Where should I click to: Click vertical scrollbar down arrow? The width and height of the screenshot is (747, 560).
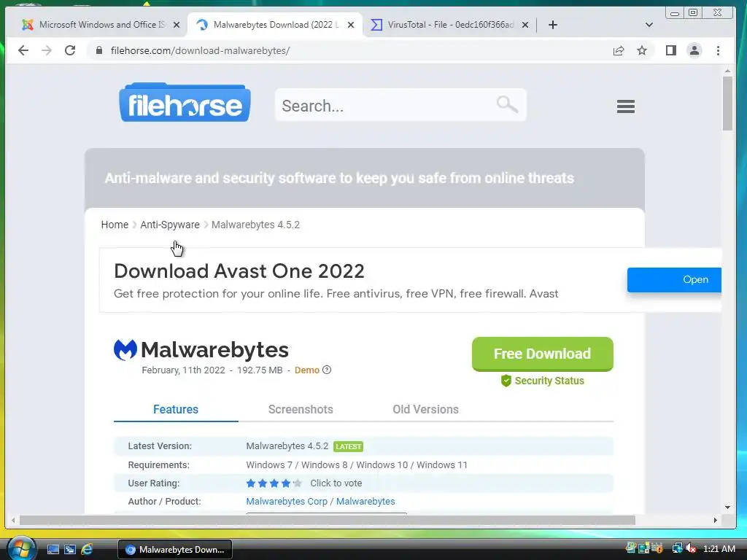click(727, 507)
